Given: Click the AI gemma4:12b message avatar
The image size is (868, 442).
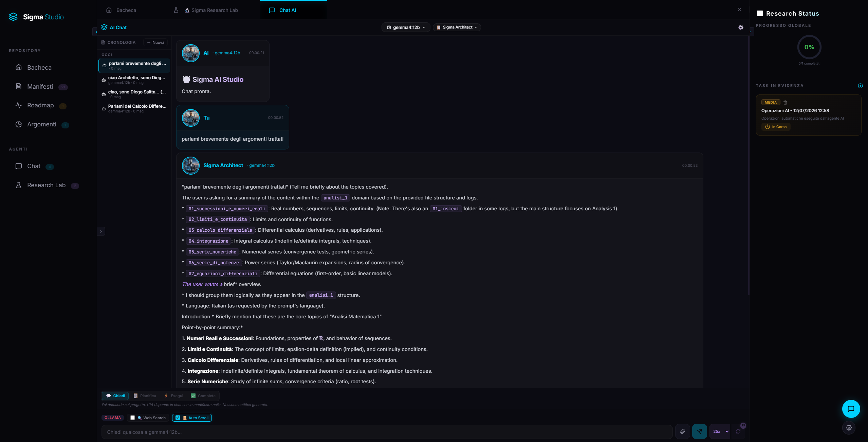Looking at the screenshot, I should pyautogui.click(x=191, y=53).
